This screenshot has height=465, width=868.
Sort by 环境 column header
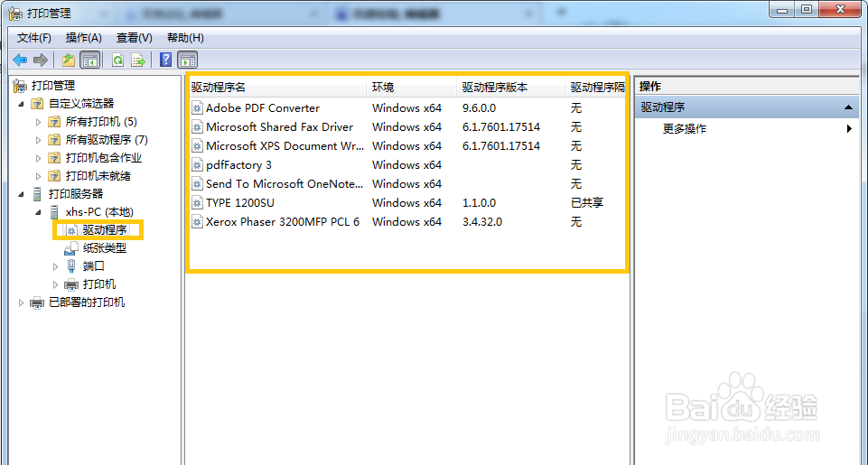pyautogui.click(x=412, y=87)
